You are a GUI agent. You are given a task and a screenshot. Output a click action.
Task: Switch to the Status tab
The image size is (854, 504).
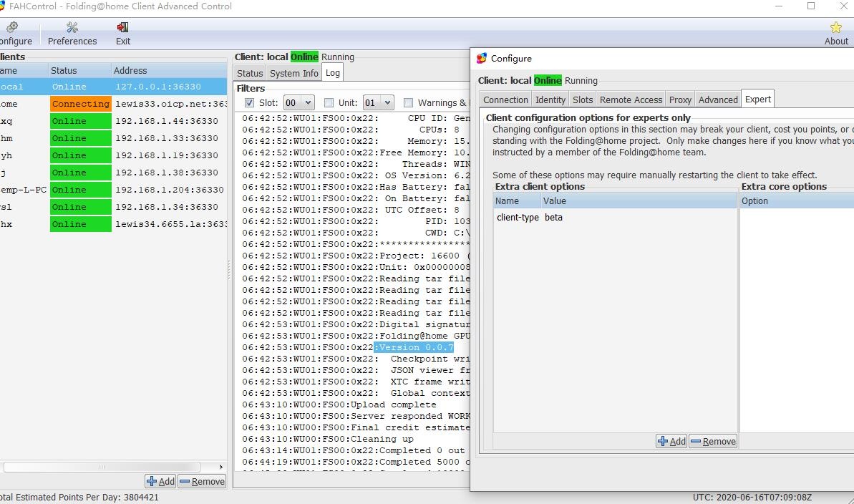(250, 73)
